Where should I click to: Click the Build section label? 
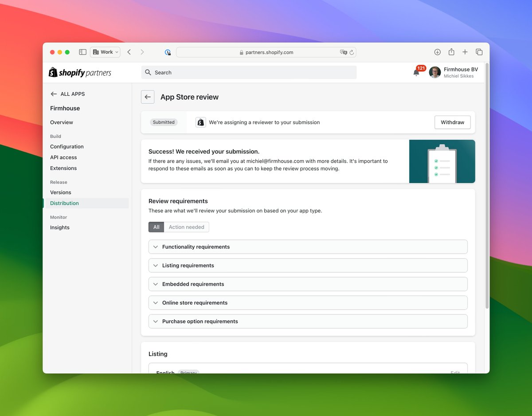click(55, 136)
